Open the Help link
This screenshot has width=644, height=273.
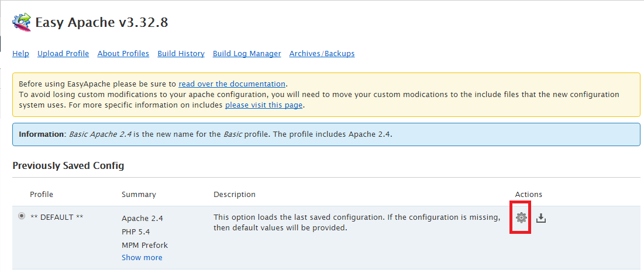pos(21,53)
